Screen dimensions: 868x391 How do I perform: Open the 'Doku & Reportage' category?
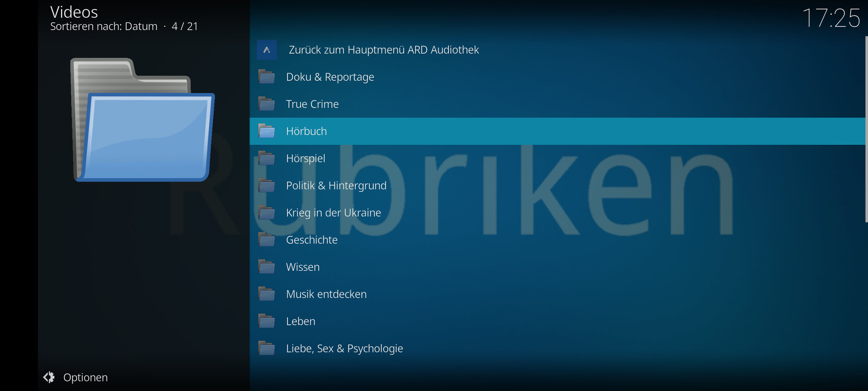tap(557, 77)
